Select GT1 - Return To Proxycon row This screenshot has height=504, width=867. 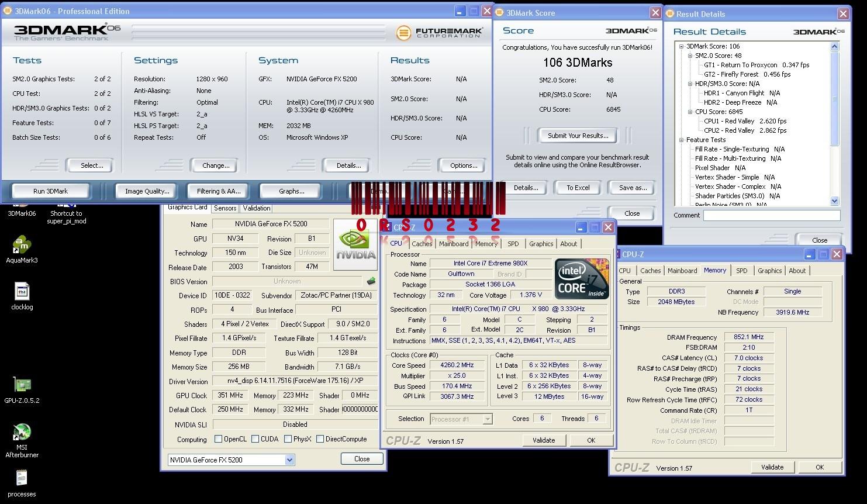click(757, 65)
